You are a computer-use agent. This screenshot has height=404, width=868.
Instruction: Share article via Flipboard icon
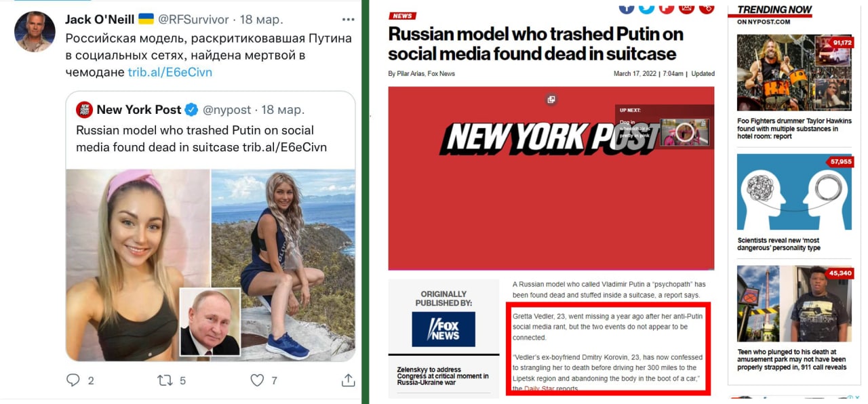click(667, 7)
